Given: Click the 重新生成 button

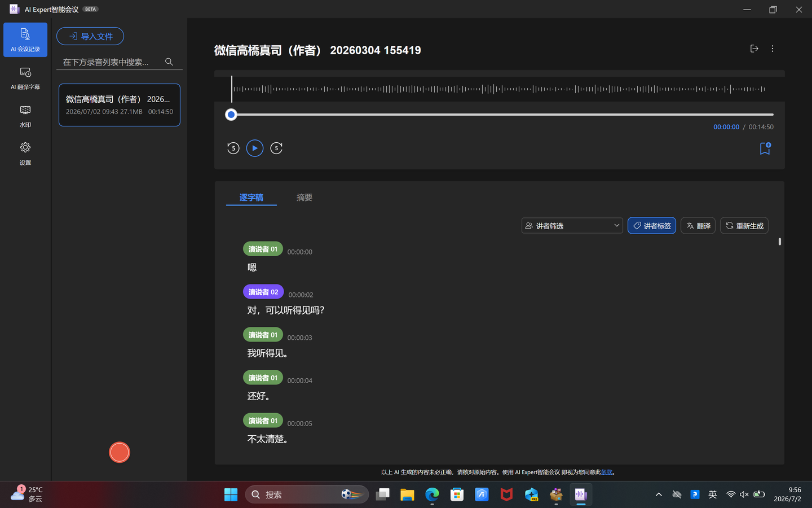Looking at the screenshot, I should click(x=744, y=226).
